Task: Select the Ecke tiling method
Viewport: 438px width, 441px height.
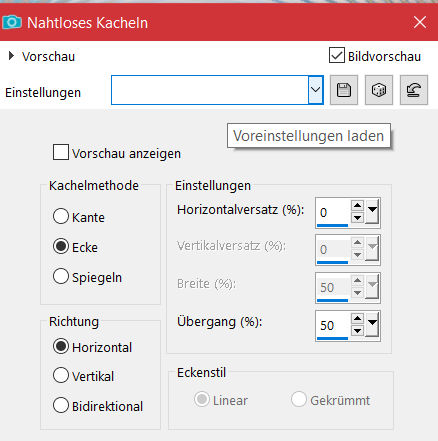Action: pos(61,246)
